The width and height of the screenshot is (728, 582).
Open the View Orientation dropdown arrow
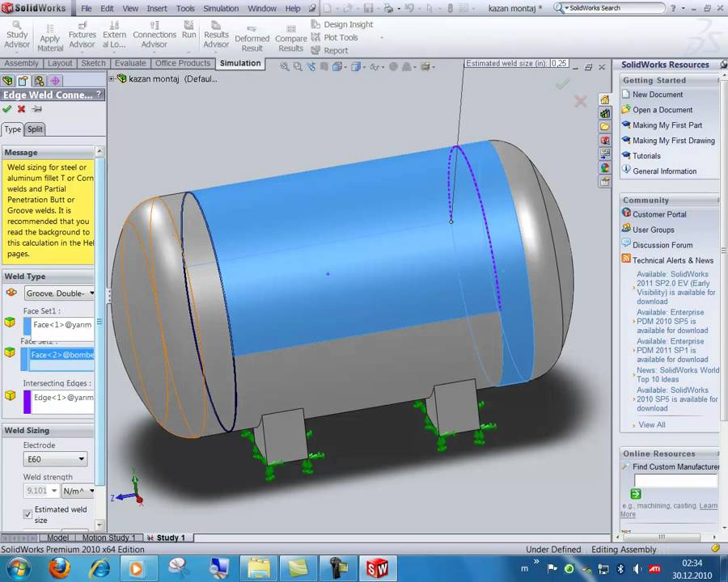point(345,67)
